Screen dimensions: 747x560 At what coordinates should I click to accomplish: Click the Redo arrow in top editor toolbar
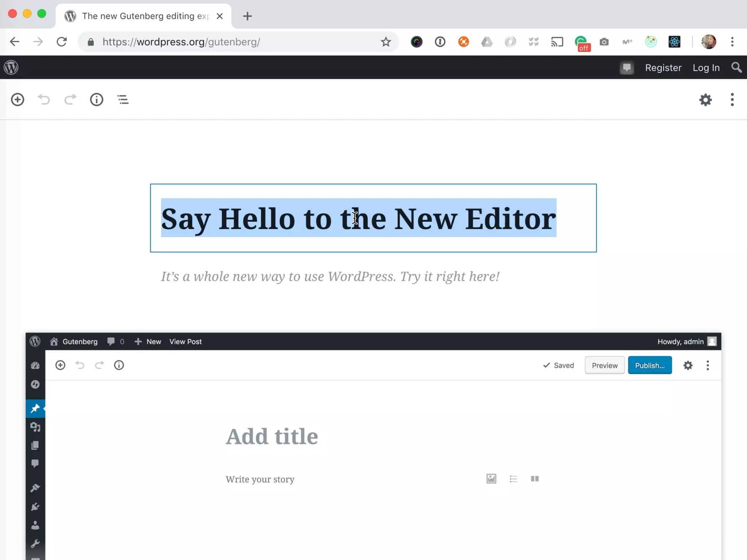(70, 100)
